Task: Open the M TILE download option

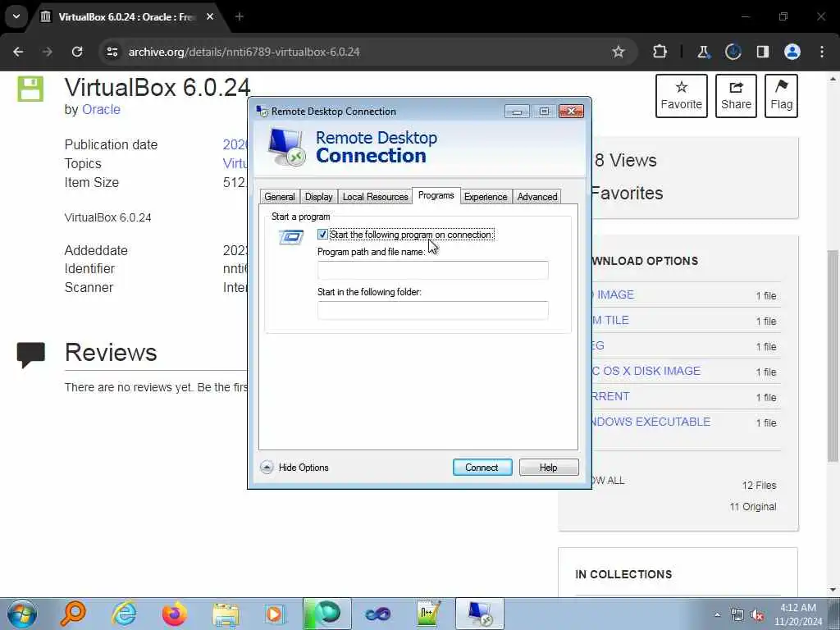Action: coord(609,321)
